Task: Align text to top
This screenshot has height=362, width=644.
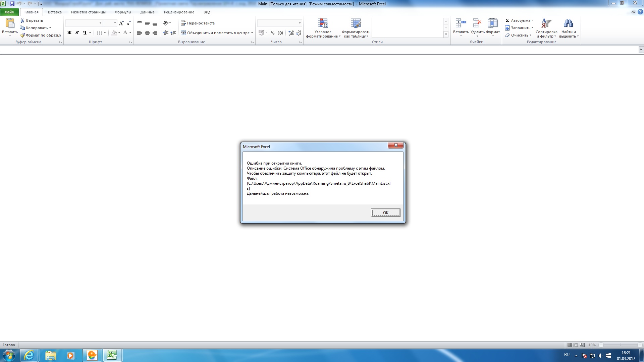Action: coord(140,23)
